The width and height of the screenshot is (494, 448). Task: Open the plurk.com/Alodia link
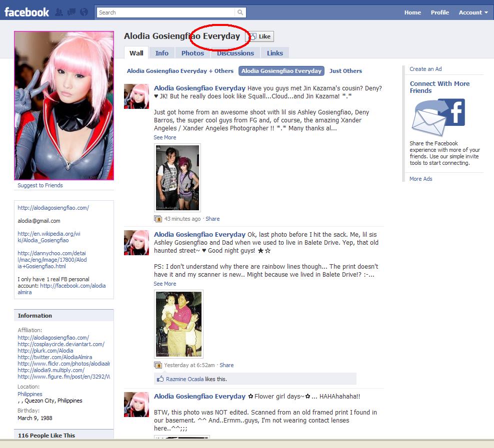click(45, 351)
